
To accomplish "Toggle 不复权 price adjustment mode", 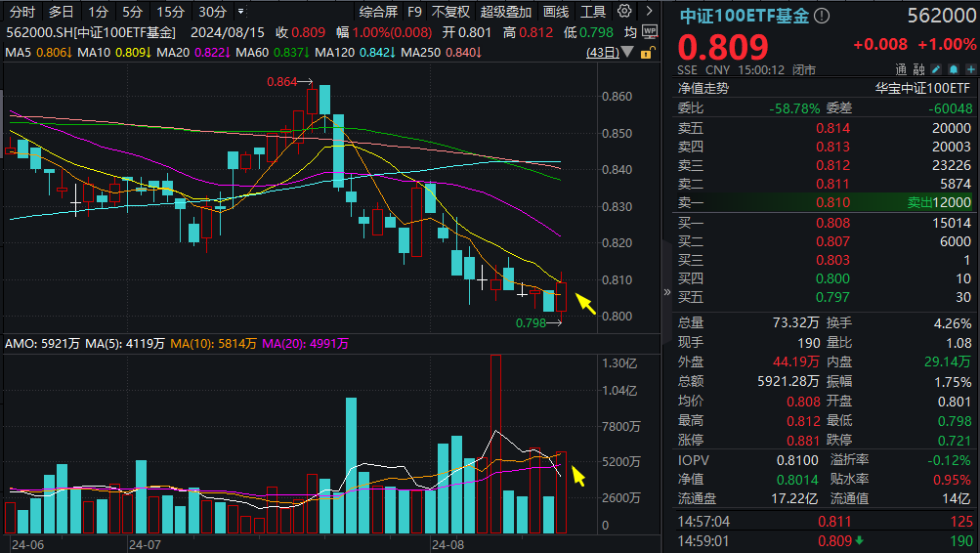I will (451, 12).
